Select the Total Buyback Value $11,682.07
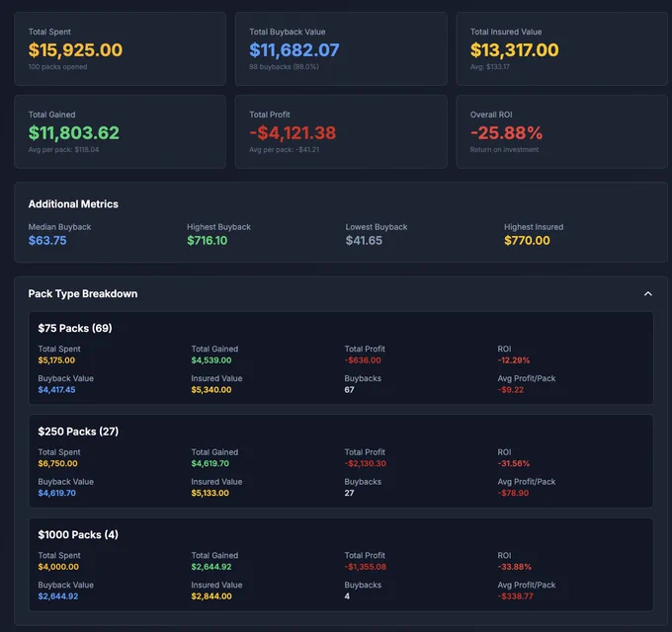 [294, 50]
